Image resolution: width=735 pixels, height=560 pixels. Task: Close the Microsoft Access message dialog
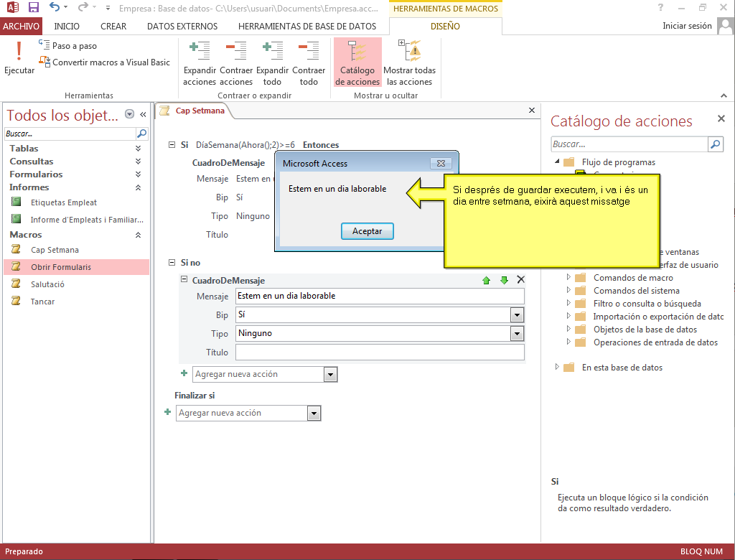441,163
